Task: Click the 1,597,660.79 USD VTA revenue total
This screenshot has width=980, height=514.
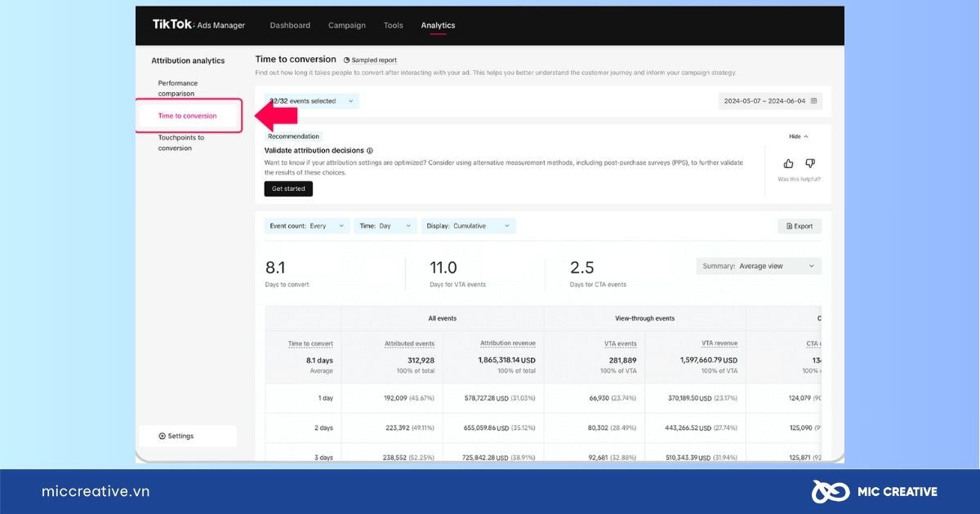Action: tap(709, 361)
